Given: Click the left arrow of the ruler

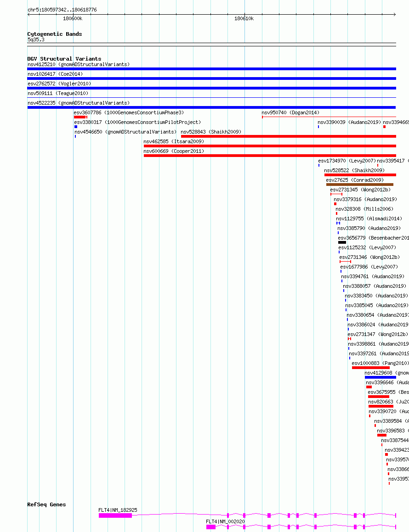Looking at the screenshot, I should 29,15.
